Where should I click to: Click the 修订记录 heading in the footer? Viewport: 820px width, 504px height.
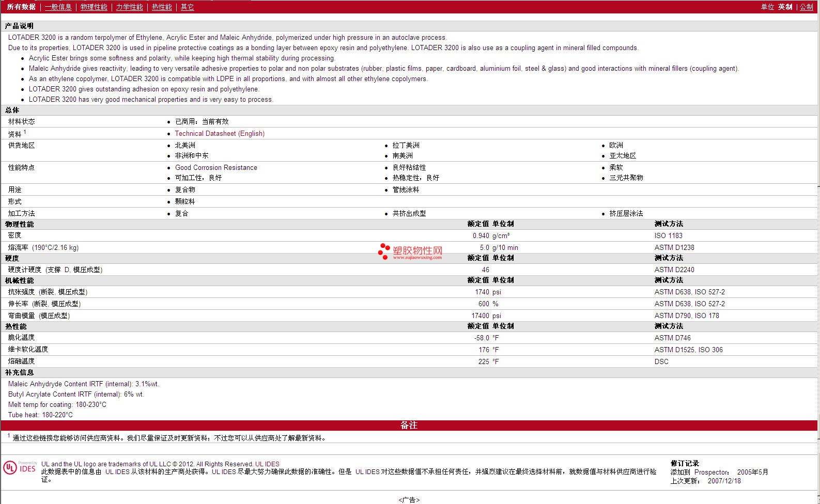(x=685, y=464)
